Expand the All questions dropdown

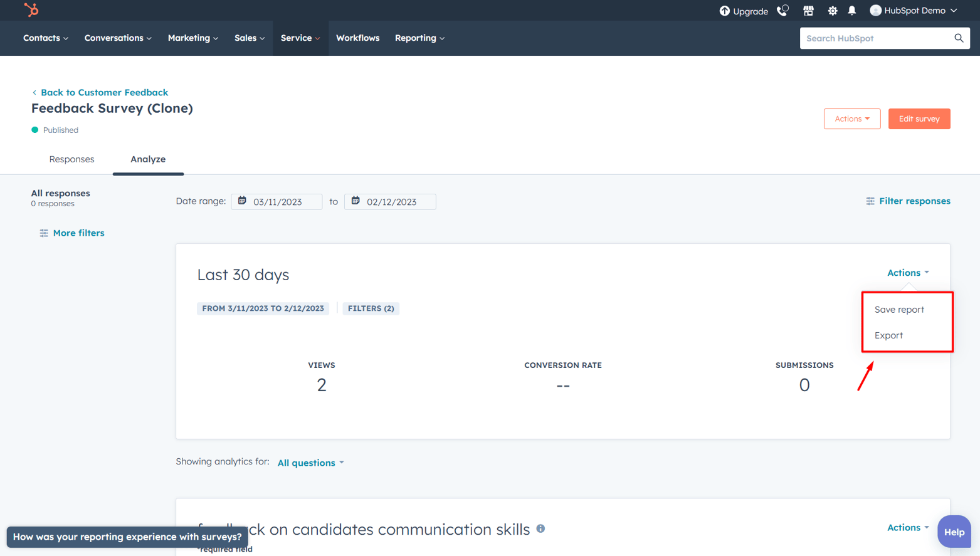tap(310, 463)
